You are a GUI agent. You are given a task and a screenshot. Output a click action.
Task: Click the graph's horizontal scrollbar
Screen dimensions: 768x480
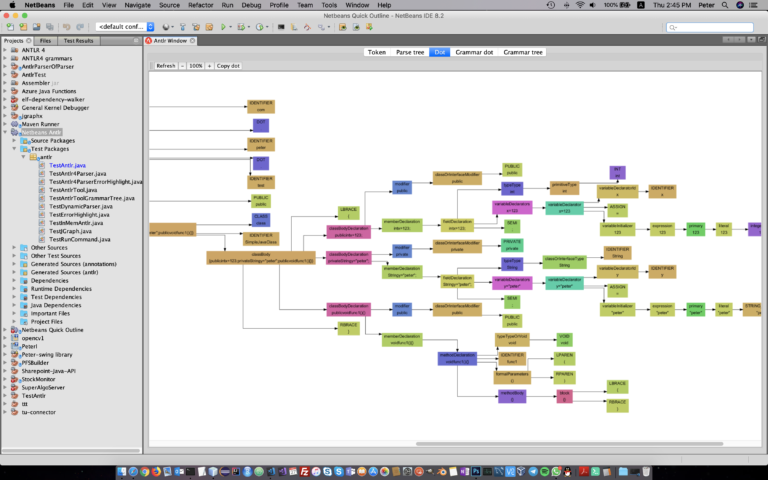pyautogui.click(x=570, y=444)
